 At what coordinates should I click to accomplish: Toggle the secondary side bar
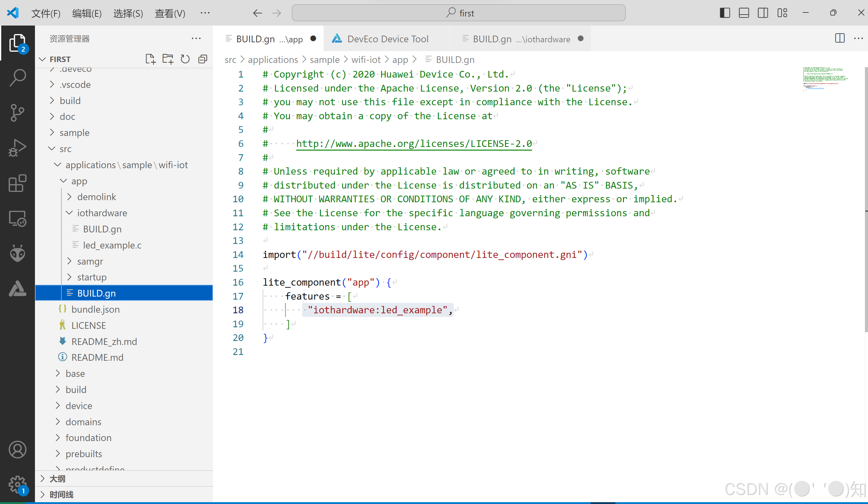click(x=763, y=13)
